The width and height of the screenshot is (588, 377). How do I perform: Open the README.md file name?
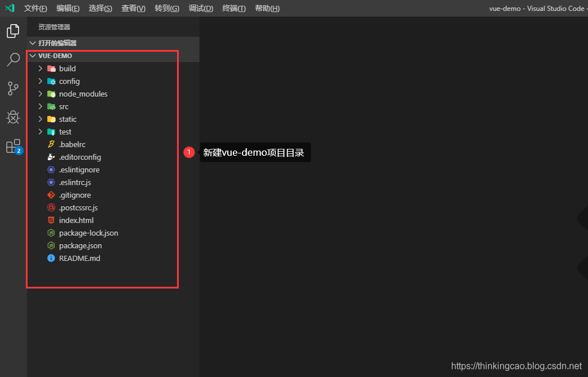tap(79, 259)
